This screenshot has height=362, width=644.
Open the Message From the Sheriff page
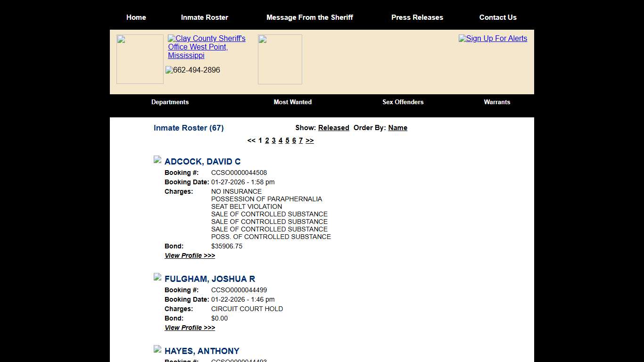pyautogui.click(x=310, y=17)
